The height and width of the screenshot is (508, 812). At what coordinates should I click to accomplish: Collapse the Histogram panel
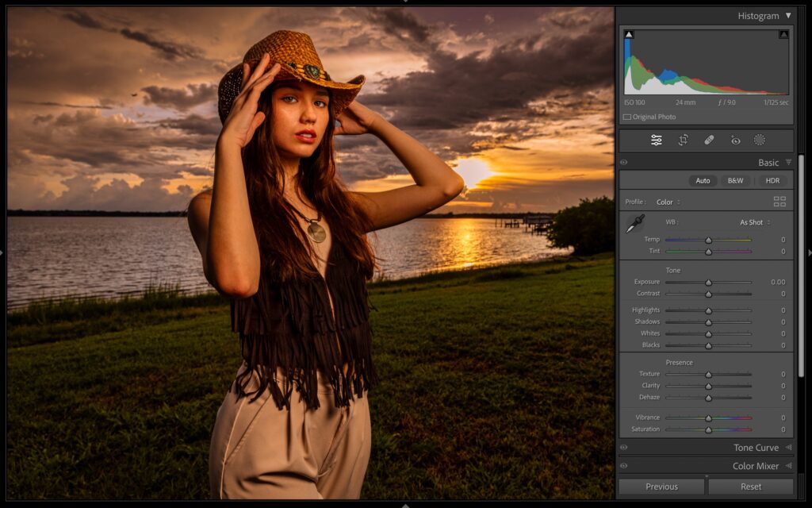click(787, 16)
